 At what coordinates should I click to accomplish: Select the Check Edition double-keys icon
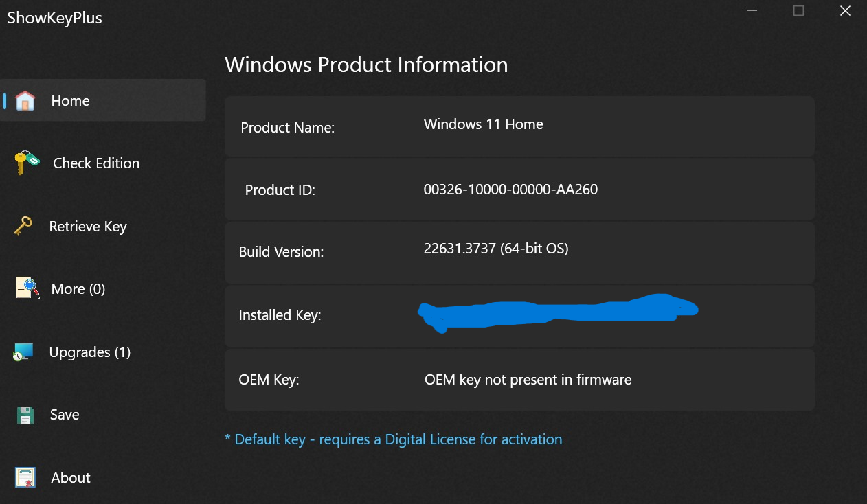[x=25, y=163]
